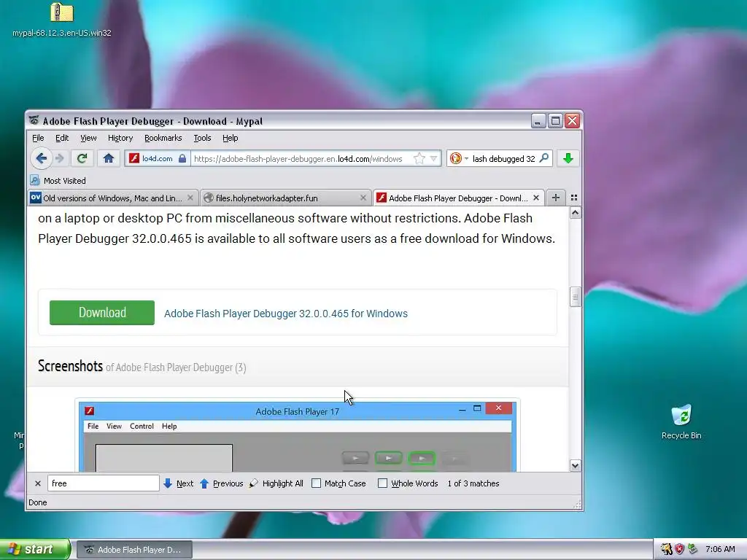Viewport: 747px width, 560px height.
Task: Open a new tab with the plus button
Action: [x=555, y=198]
